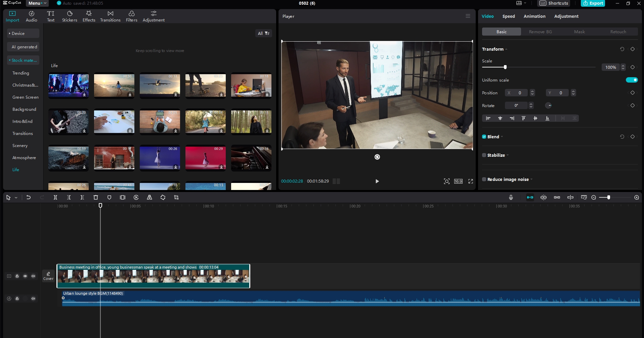Image resolution: width=644 pixels, height=338 pixels.
Task: Open the Crop tool from the timeline toolbar
Action: click(176, 197)
